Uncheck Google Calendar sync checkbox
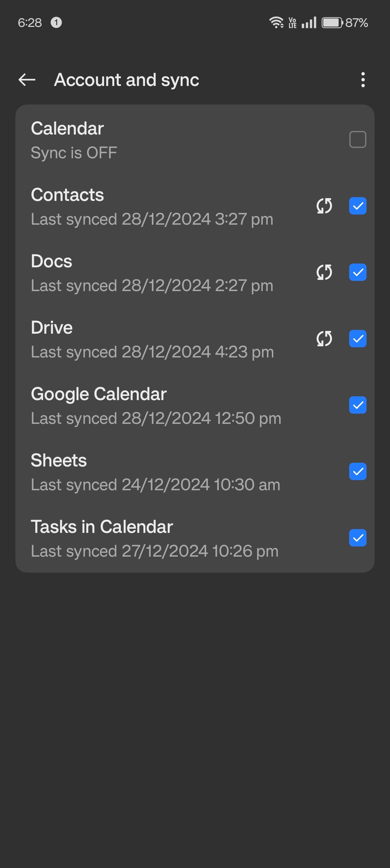The height and width of the screenshot is (868, 390). point(357,405)
